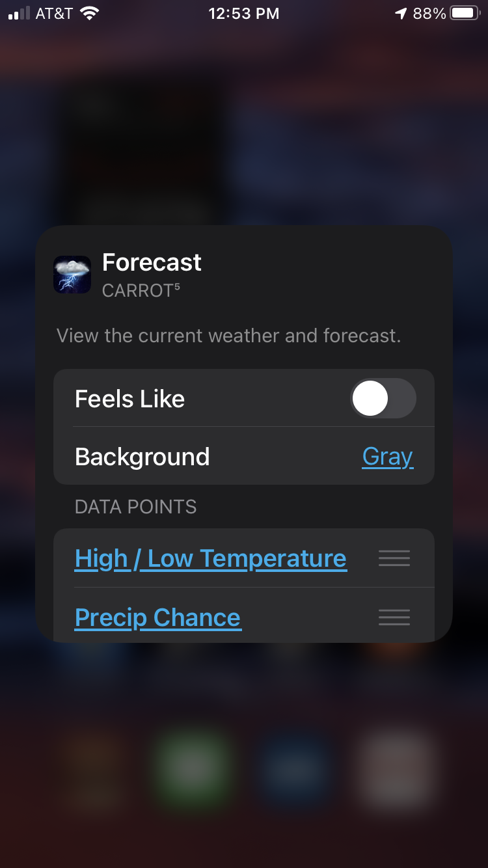Tap the DATA POINTS section header
Screen dimensions: 488x868
[136, 507]
